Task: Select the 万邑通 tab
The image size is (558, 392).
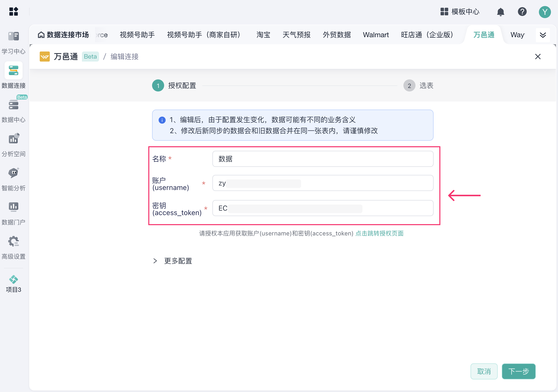Action: [x=484, y=35]
